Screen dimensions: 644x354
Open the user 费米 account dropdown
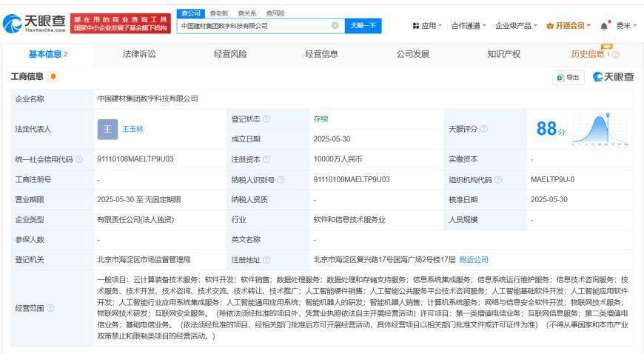point(626,25)
